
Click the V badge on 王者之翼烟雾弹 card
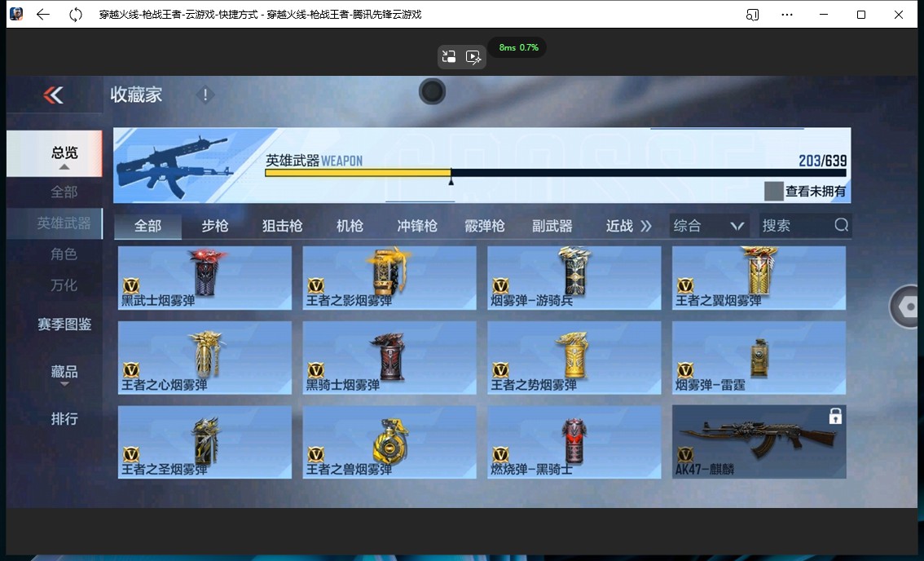[684, 285]
